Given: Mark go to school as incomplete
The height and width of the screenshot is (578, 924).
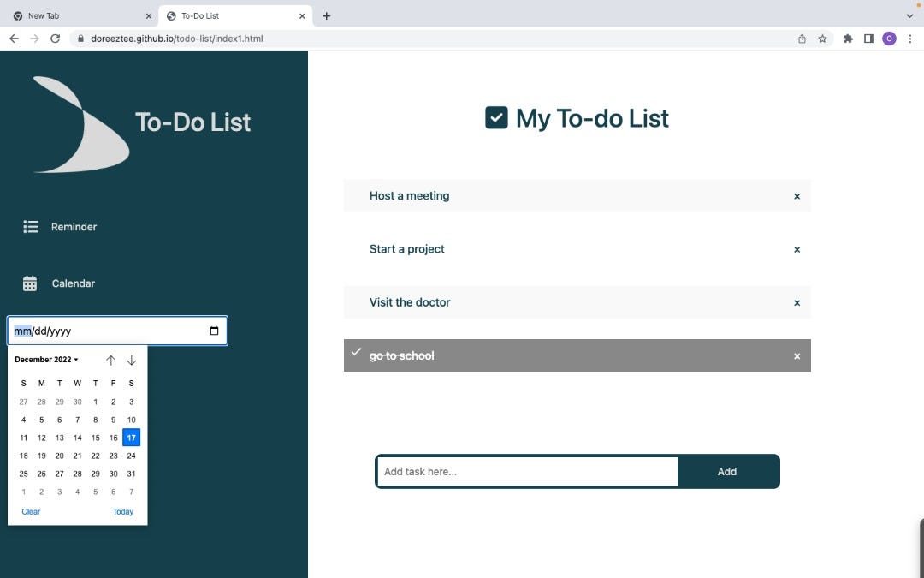Looking at the screenshot, I should [357, 352].
